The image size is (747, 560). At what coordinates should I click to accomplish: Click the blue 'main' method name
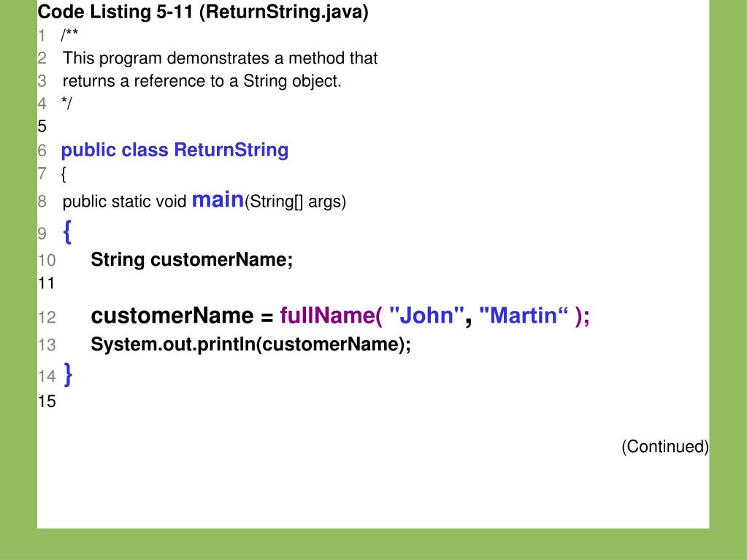click(x=218, y=199)
